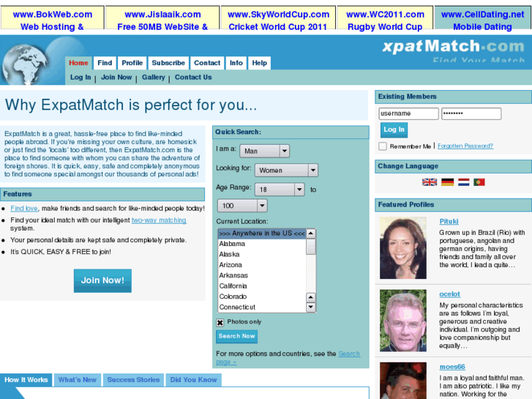This screenshot has height=399, width=532.
Task: Open the two-way matching link
Action: (x=159, y=220)
